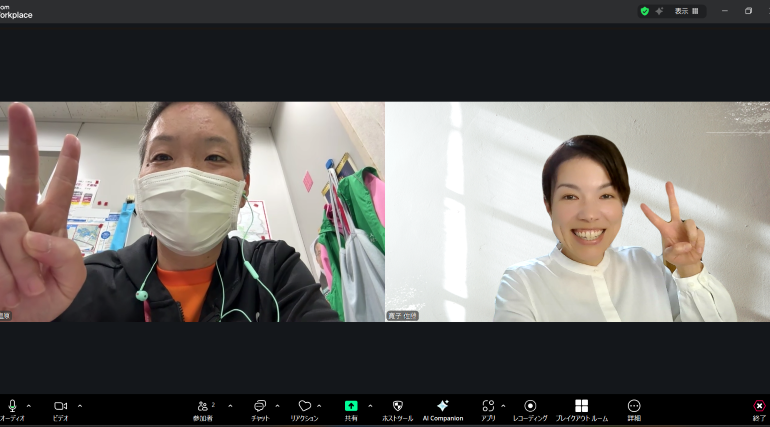
Task: Toggle the video camera button
Action: coord(60,406)
